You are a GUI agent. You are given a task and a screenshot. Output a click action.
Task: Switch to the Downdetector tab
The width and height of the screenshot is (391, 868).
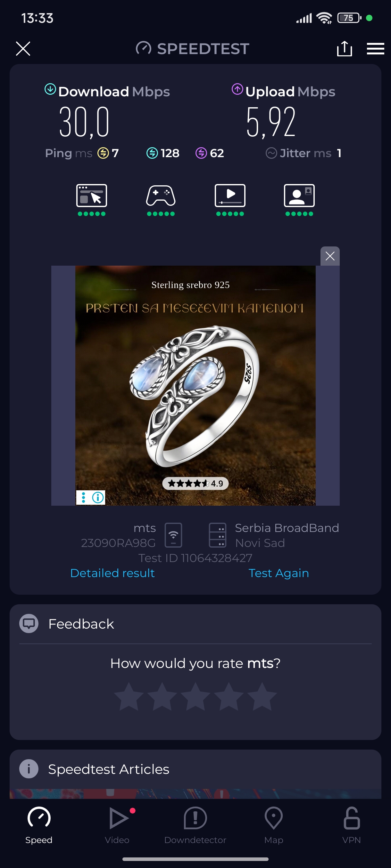pyautogui.click(x=195, y=825)
